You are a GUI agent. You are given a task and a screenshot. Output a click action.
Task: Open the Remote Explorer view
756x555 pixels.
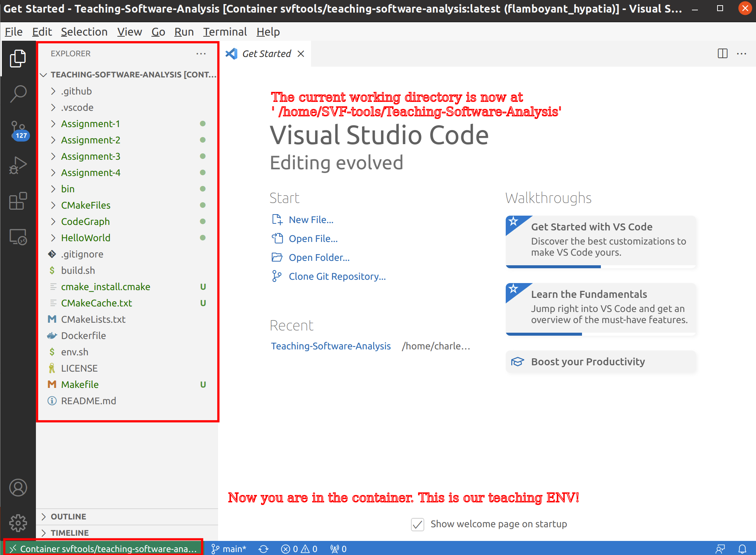click(18, 237)
